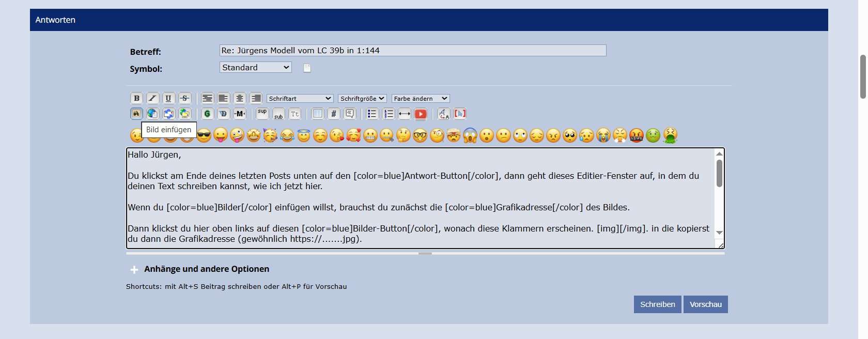Open the Schriftart dropdown
Screen dimensions: 868x339
(x=300, y=99)
